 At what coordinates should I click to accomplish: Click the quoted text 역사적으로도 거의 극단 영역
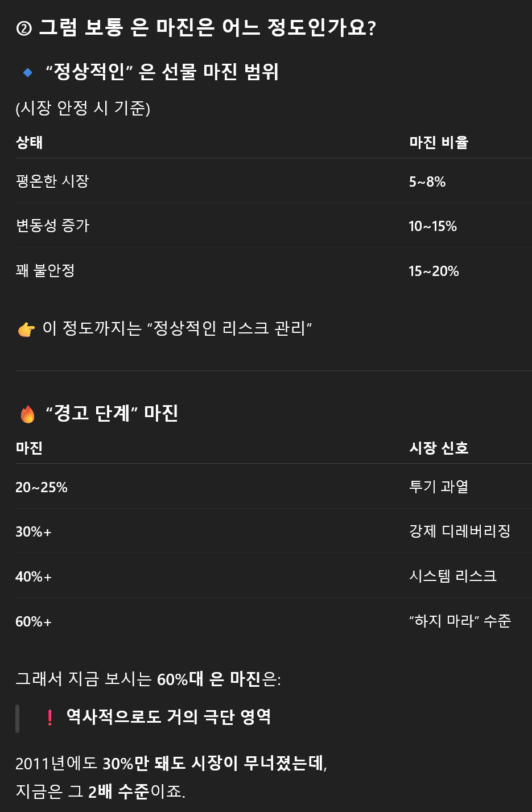pos(168,716)
